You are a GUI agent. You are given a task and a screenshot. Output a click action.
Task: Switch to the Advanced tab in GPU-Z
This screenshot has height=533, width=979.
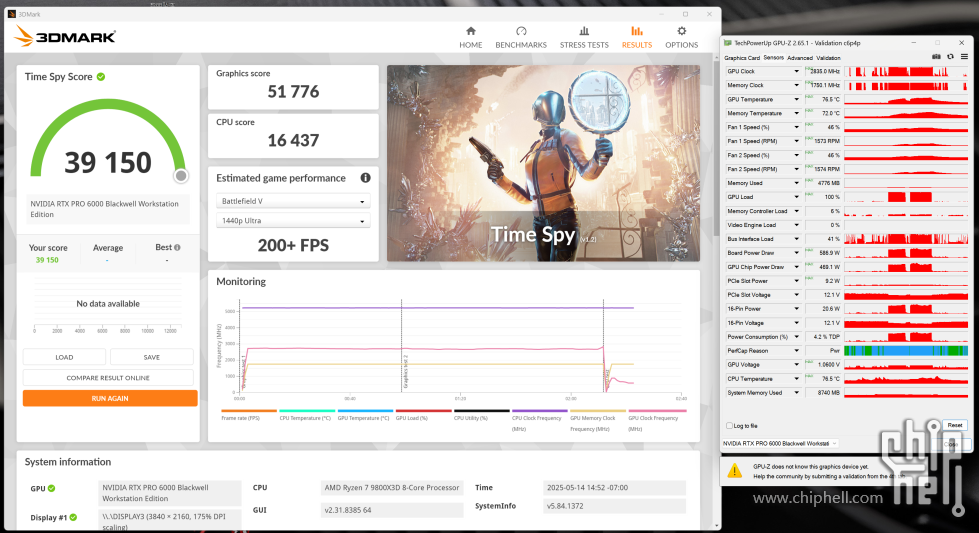[800, 58]
